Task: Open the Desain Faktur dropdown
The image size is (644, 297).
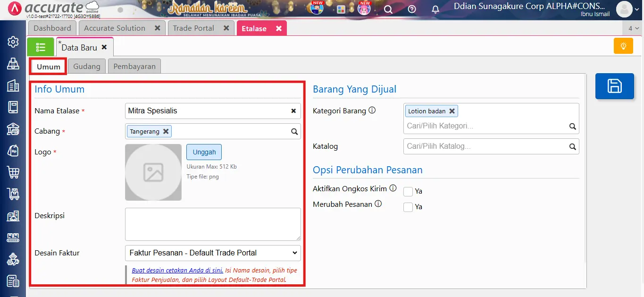Action: pos(212,253)
